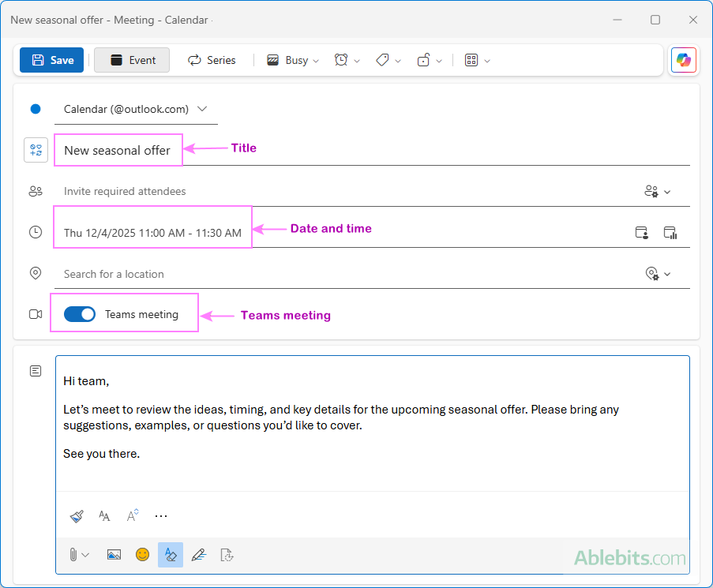Open the reminder alarm clock dropdown

(347, 60)
